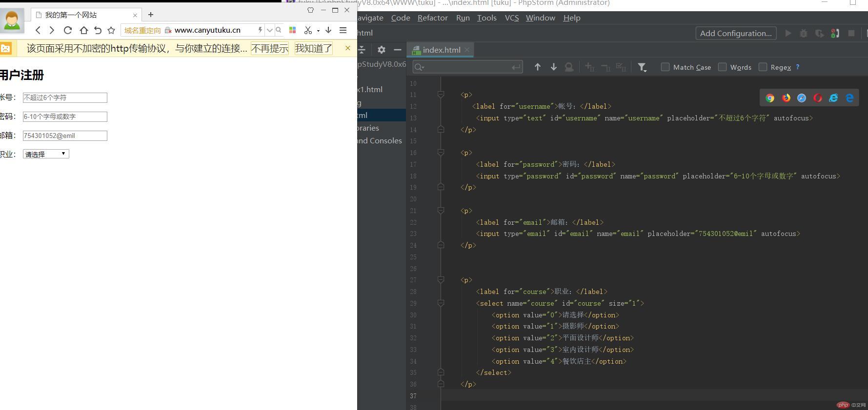
Task: Preview in Safari browser icon
Action: pyautogui.click(x=802, y=98)
